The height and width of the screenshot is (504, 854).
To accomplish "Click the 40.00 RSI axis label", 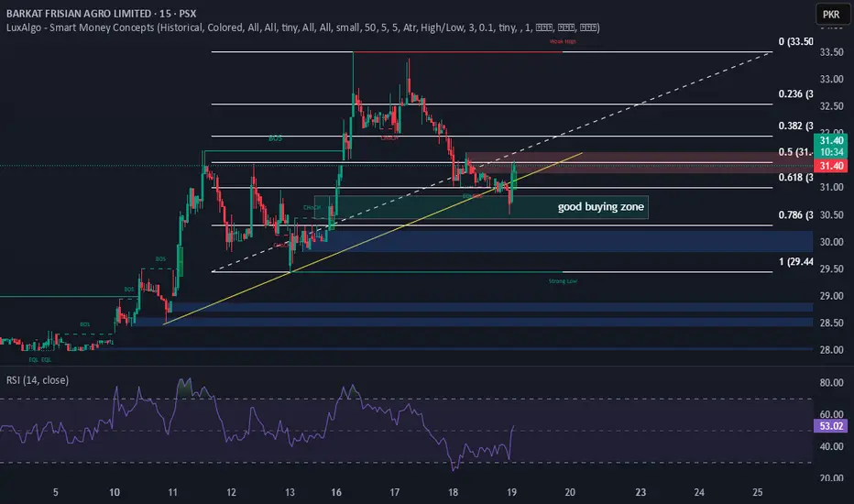I will coord(832,447).
